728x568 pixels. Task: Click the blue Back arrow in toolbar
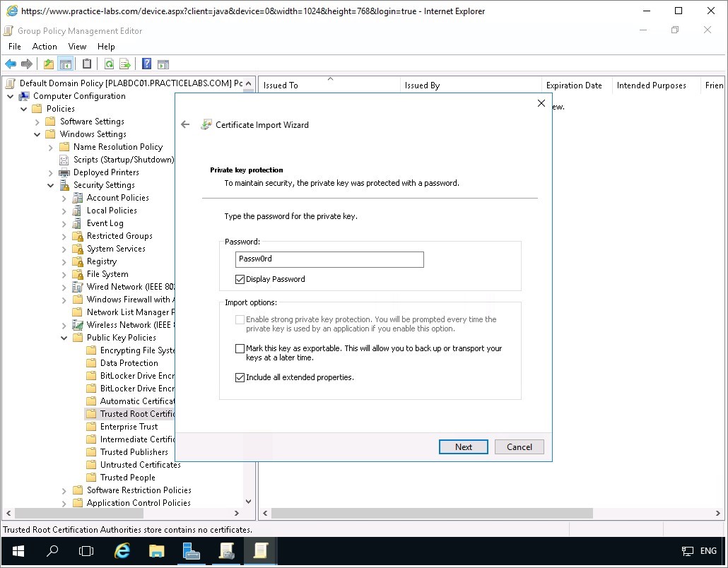11,64
